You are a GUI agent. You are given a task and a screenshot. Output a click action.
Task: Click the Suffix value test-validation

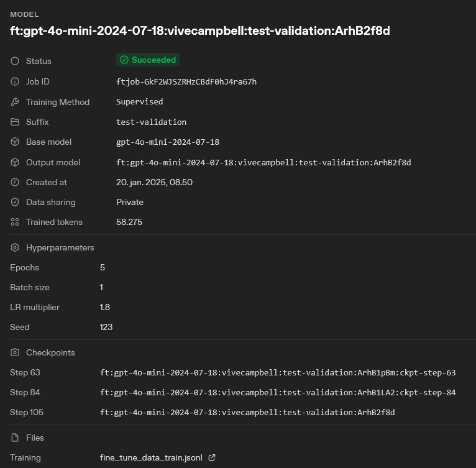(x=151, y=122)
